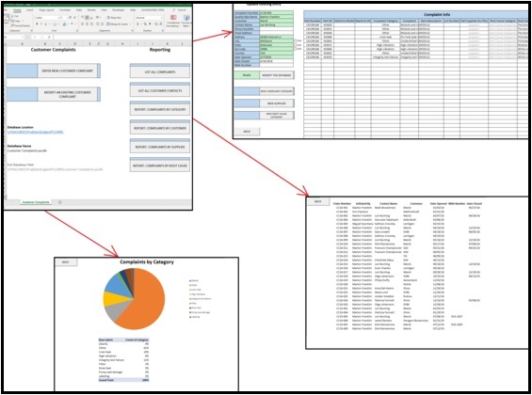Select the yellow pie chart slice
The height and width of the screenshot is (395, 532).
[x=111, y=299]
